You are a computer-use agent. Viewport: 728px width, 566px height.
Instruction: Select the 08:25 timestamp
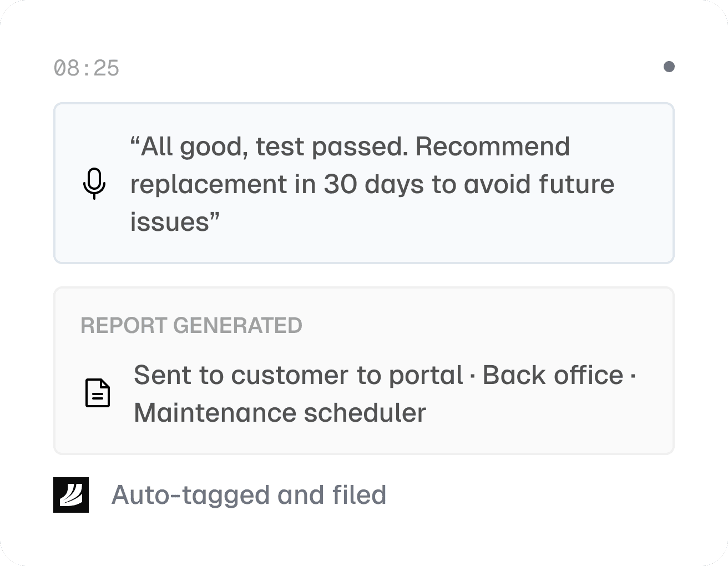point(87,68)
